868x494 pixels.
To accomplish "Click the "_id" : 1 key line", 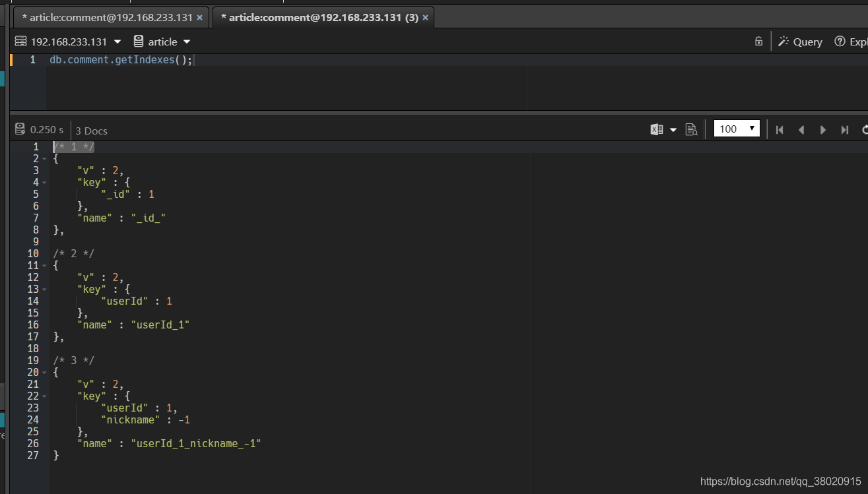I will [127, 194].
